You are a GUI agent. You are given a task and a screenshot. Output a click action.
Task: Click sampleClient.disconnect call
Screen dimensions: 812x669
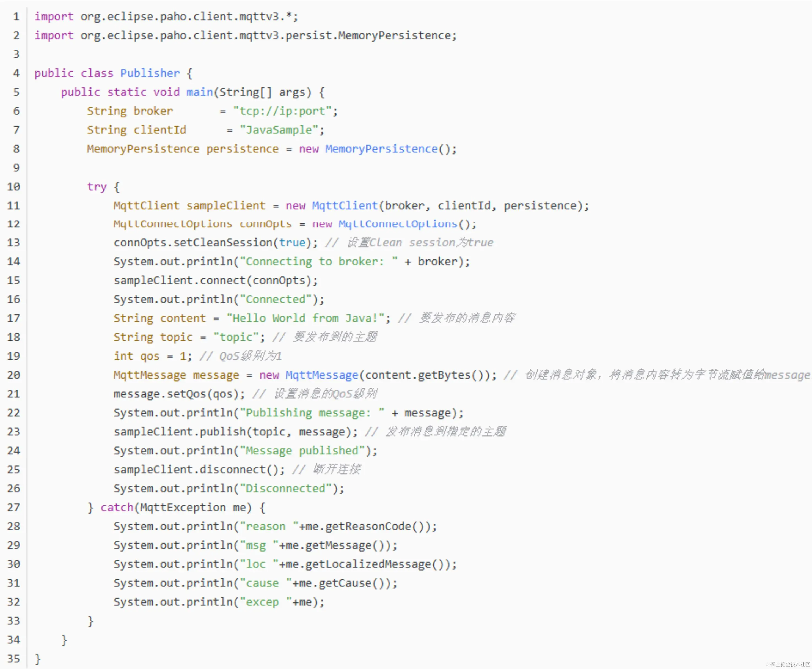point(189,469)
